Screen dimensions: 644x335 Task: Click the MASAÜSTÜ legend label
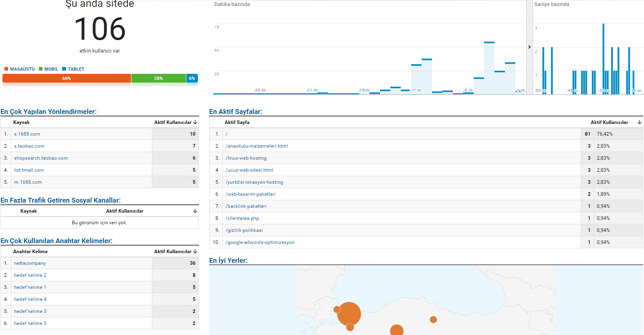click(x=22, y=69)
